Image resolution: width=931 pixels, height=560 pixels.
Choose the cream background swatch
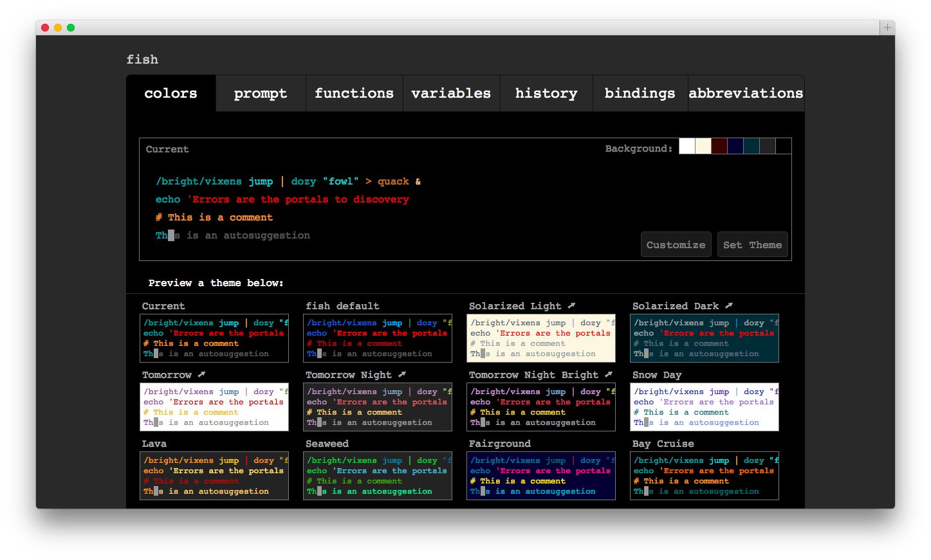point(703,146)
